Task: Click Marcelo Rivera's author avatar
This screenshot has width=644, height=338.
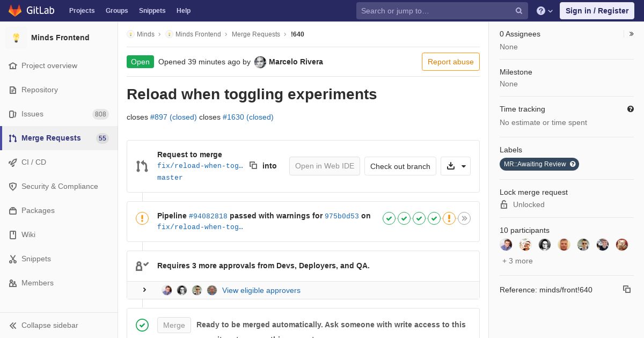Action: point(260,62)
